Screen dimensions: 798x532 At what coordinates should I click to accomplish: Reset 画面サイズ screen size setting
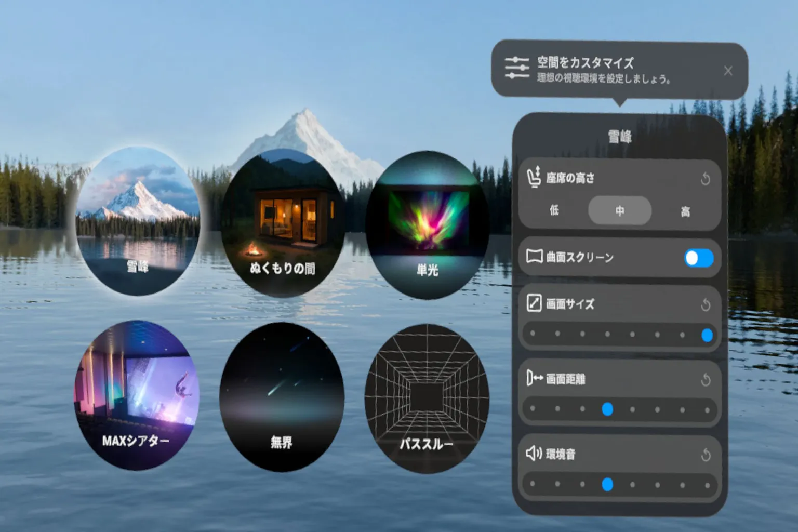[x=705, y=304]
